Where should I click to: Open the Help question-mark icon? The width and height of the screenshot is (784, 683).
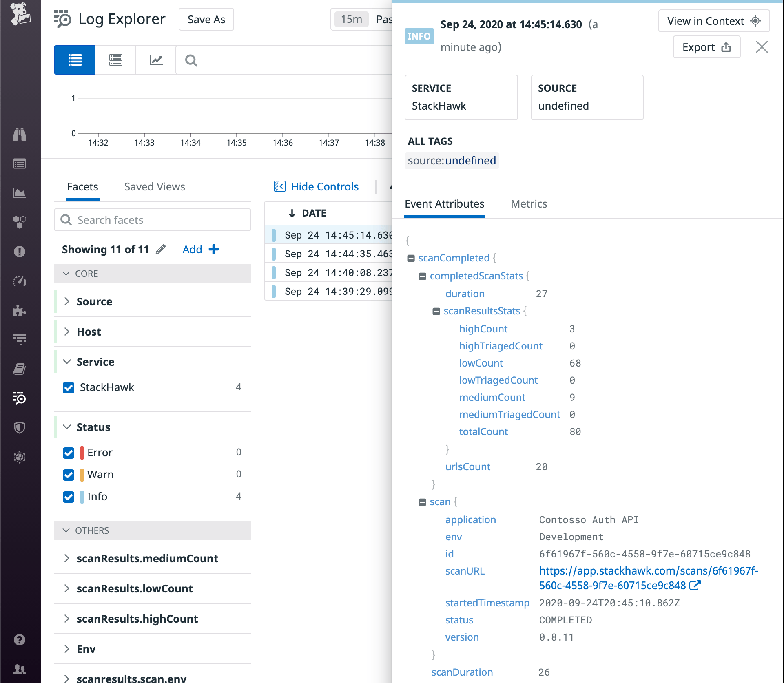[20, 640]
